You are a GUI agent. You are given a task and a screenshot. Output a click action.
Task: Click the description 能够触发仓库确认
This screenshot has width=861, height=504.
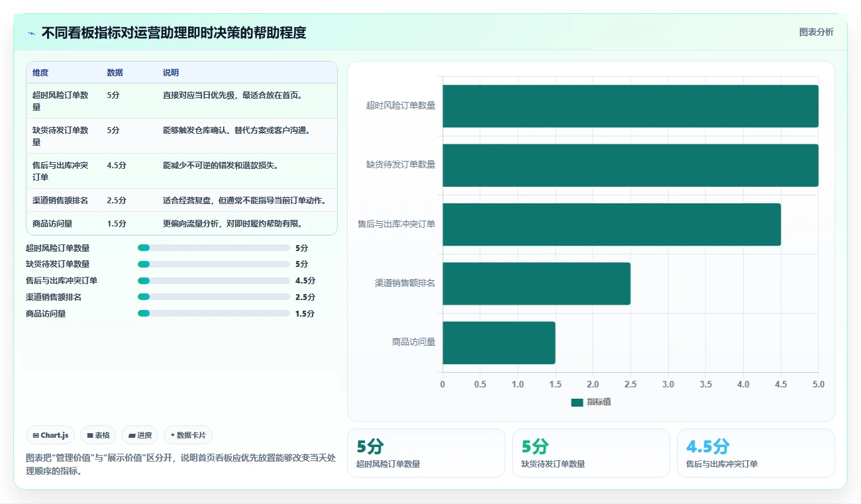point(237,130)
